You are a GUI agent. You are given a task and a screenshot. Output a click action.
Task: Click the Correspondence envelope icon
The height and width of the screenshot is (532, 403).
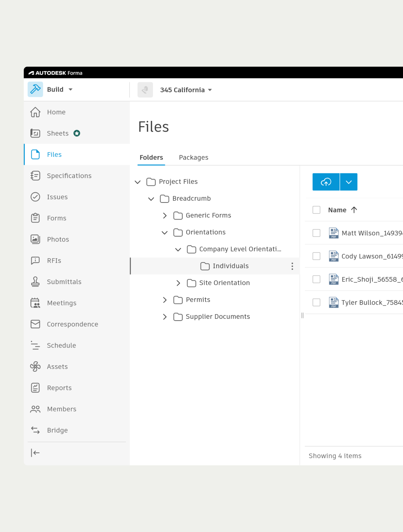tap(35, 324)
